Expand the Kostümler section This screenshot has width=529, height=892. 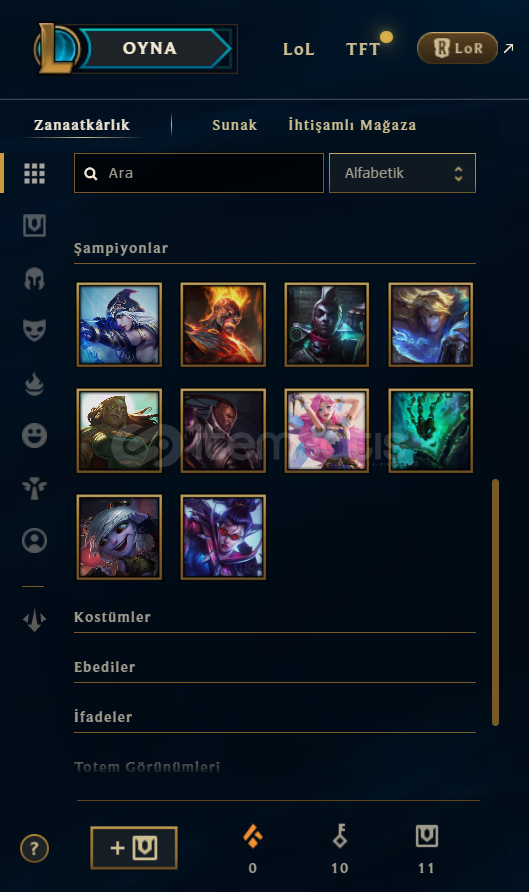tap(275, 617)
